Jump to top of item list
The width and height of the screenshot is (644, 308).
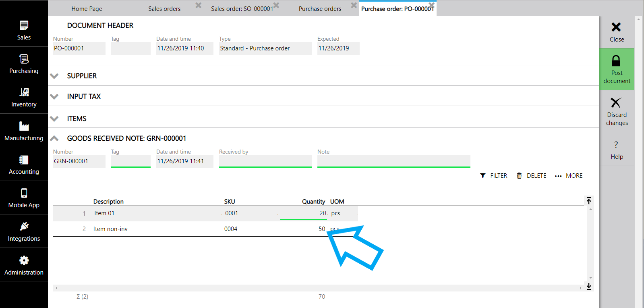(589, 201)
